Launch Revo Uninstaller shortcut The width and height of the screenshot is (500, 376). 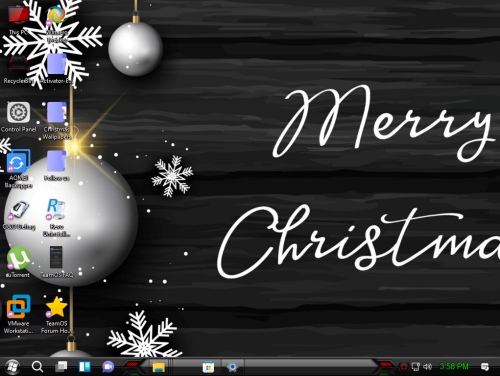57,217
